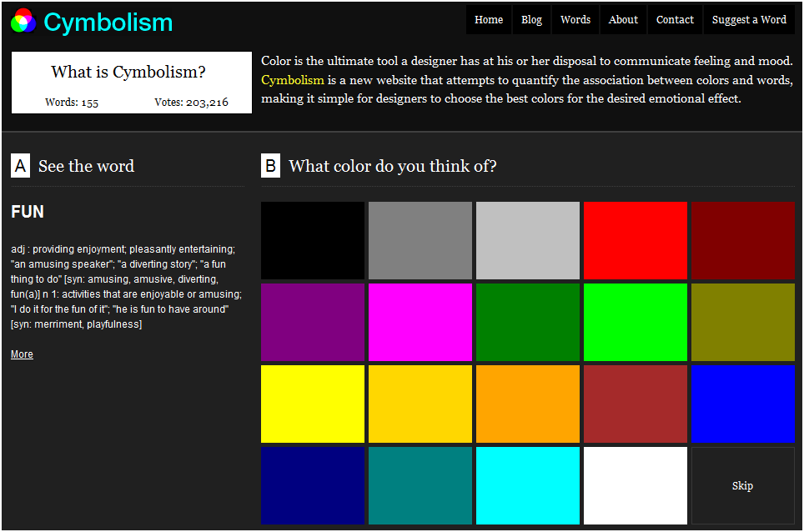Open the More link under the definition

(22, 354)
